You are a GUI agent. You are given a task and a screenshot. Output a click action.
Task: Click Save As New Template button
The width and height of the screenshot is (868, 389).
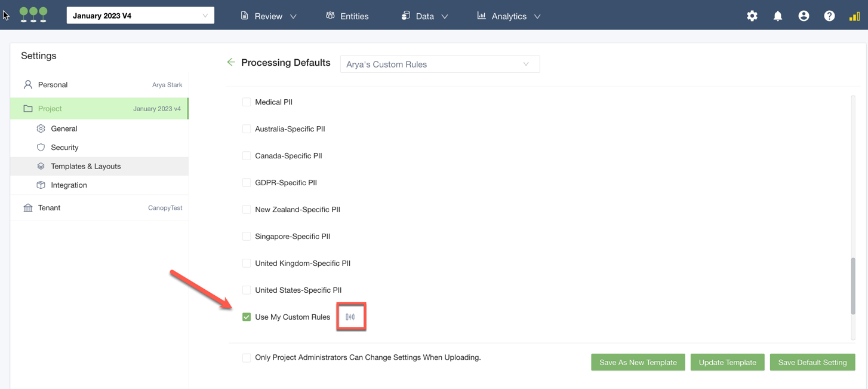[638, 363]
